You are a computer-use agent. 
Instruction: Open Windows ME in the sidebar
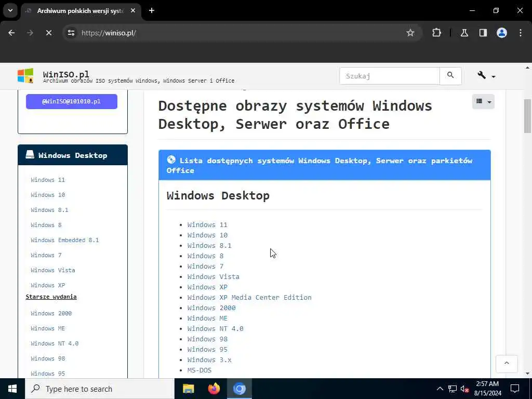(x=48, y=328)
